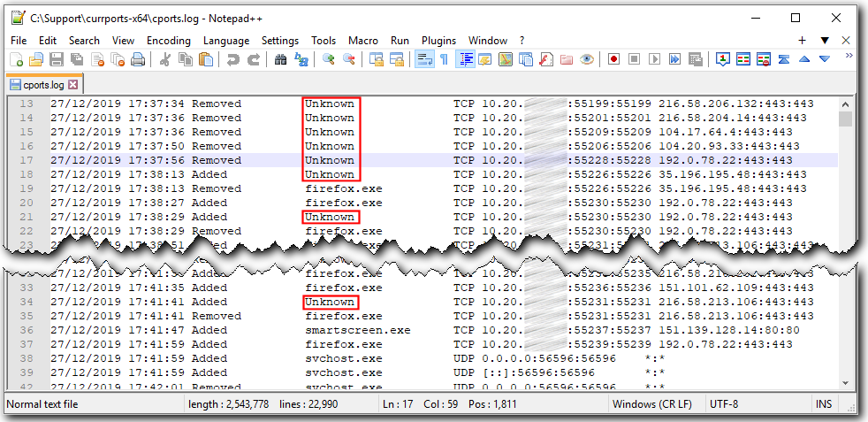Click the Undo arrow icon
The image size is (868, 422).
(232, 60)
